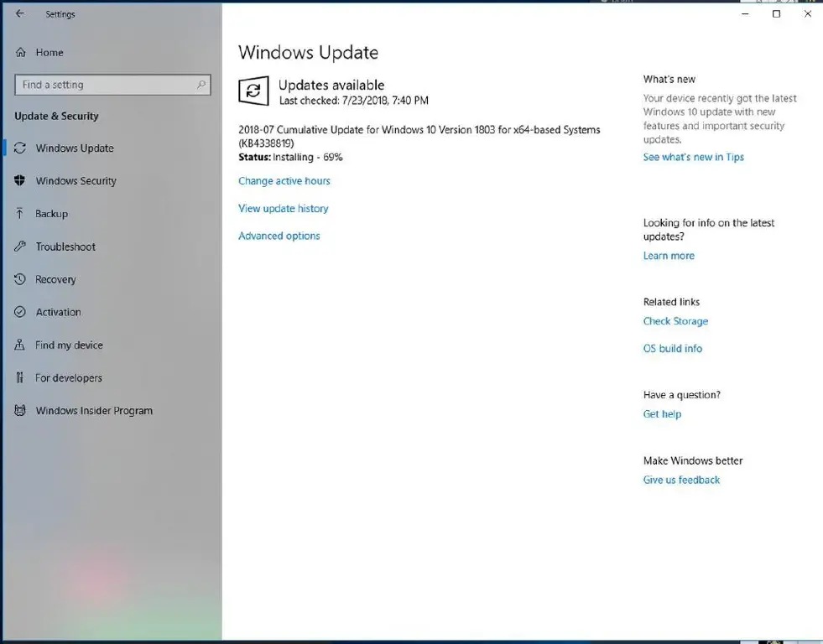Open Advanced options link
Screen dimensions: 823x644
click(x=279, y=236)
